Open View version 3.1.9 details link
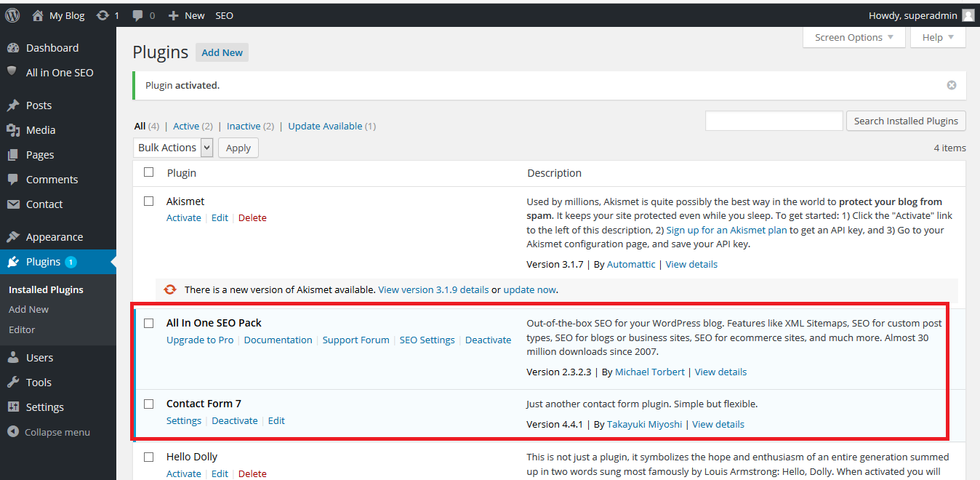Viewport: 980px width, 480px height. pos(433,289)
